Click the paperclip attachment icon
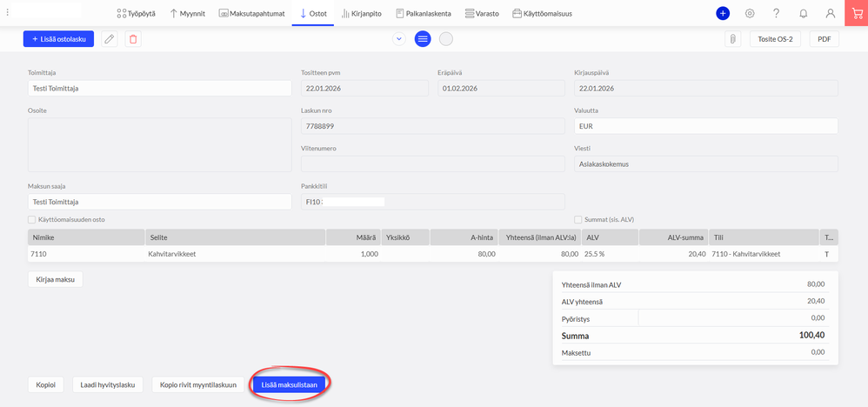The image size is (868, 407). pyautogui.click(x=733, y=39)
